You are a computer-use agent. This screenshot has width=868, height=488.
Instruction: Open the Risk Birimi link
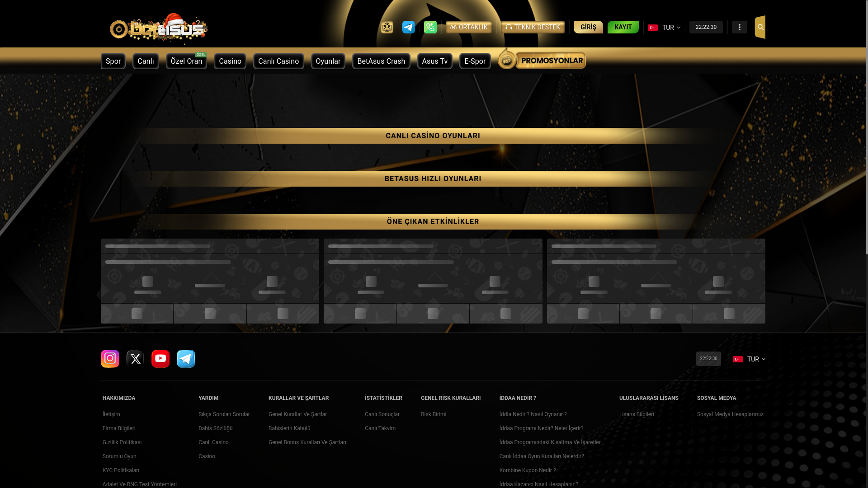434,414
